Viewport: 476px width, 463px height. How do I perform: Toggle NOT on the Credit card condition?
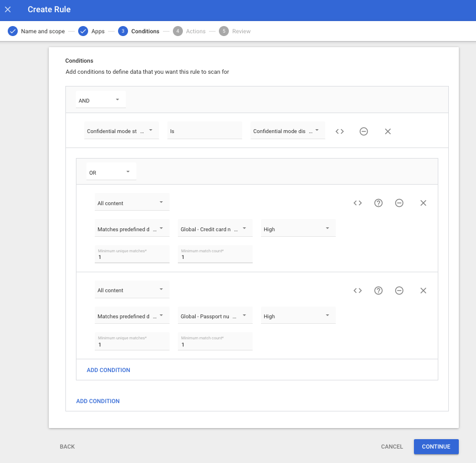(x=399, y=203)
